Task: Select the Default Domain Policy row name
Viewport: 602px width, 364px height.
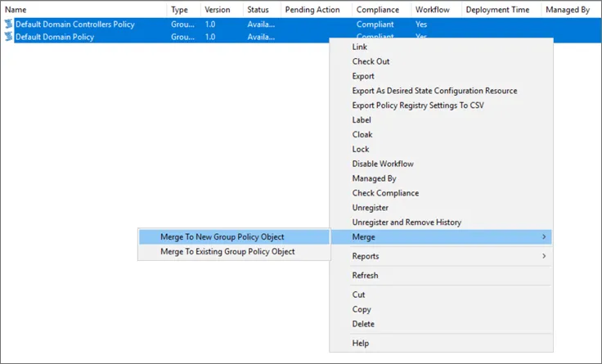Action: [x=55, y=37]
